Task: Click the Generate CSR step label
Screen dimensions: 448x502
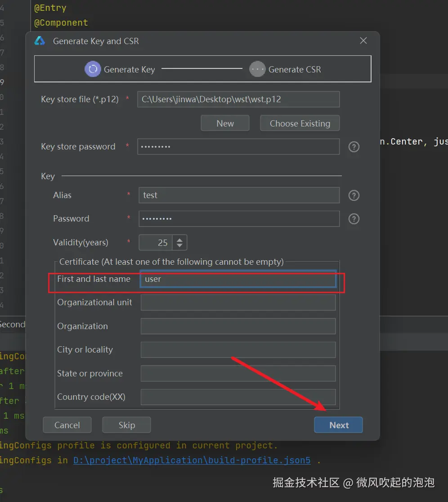Action: (295, 69)
